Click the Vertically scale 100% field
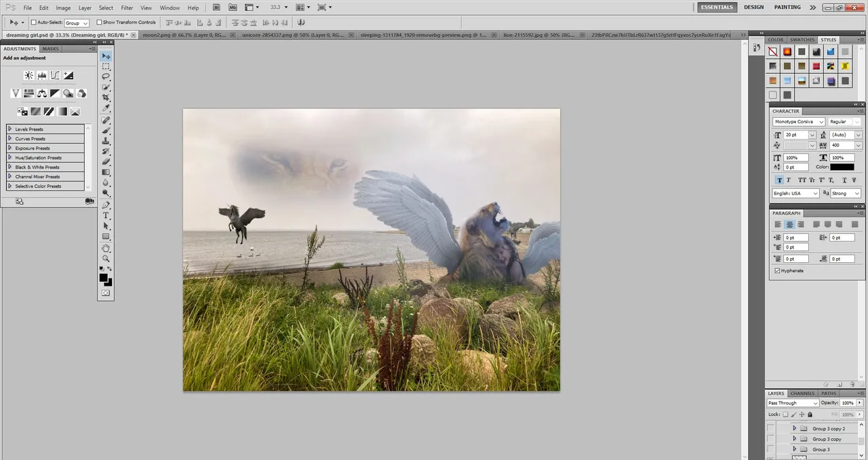868x460 pixels. click(x=796, y=158)
